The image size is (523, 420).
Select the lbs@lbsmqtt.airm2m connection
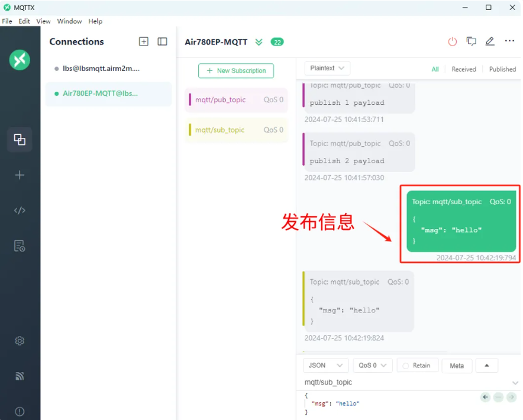pos(109,69)
